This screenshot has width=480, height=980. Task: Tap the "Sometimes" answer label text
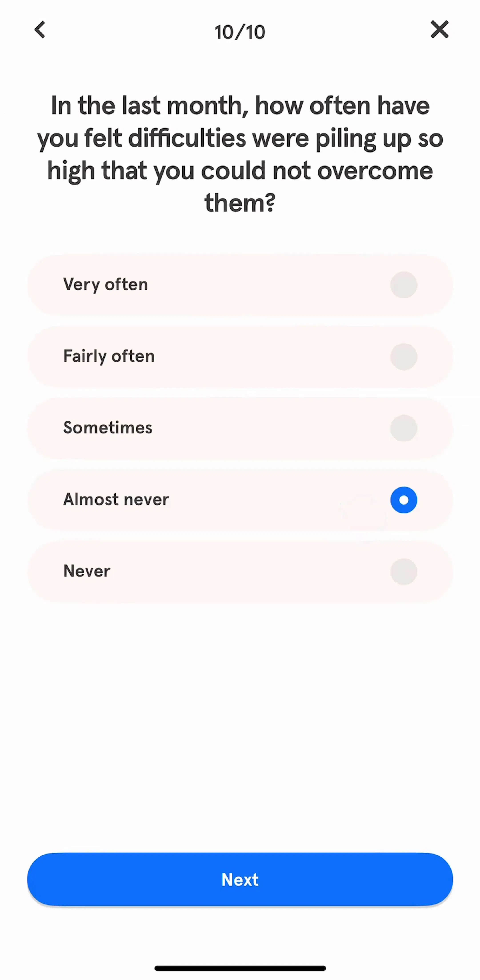click(x=108, y=428)
